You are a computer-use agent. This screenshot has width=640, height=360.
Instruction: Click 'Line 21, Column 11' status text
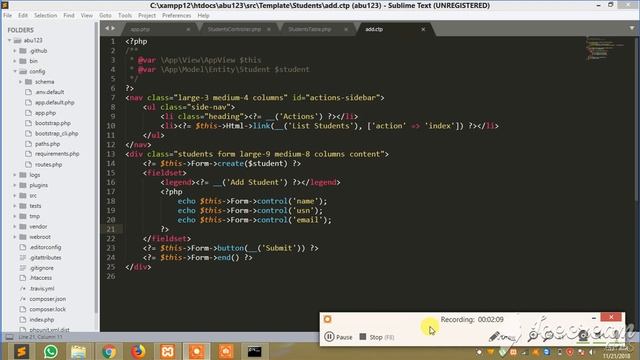click(x=40, y=337)
